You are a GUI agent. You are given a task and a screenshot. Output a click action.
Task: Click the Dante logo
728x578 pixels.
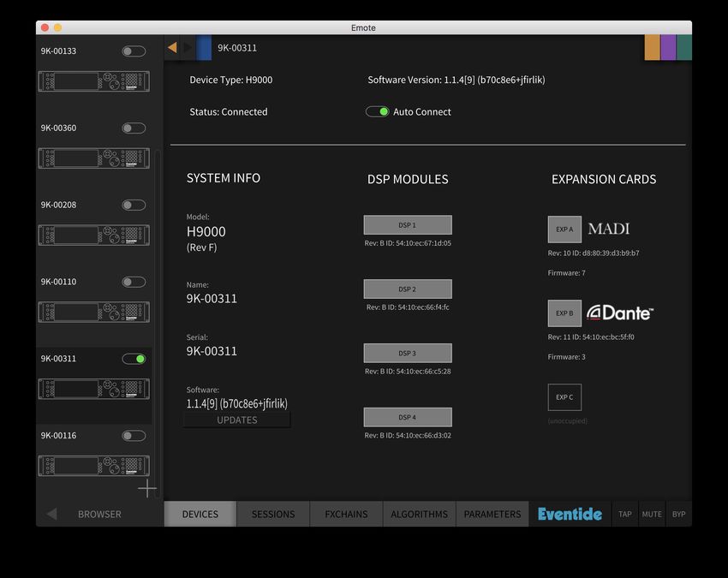tap(620, 313)
